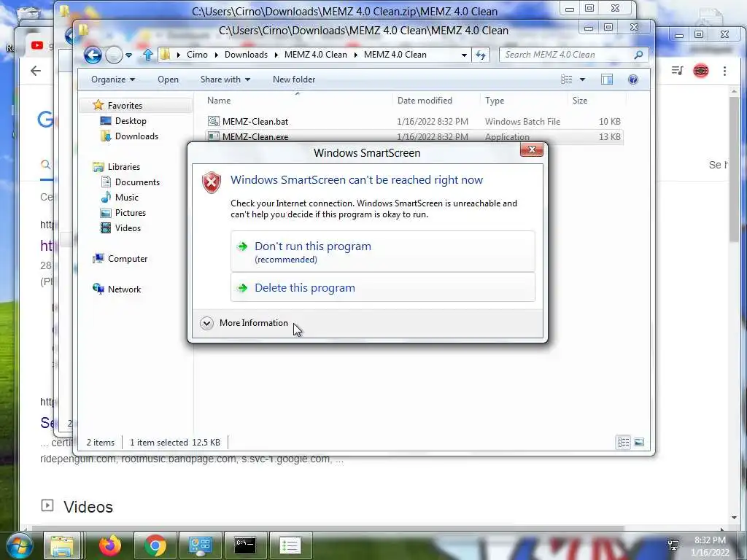
Task: Click Downloads in the address breadcrumb
Action: (246, 55)
